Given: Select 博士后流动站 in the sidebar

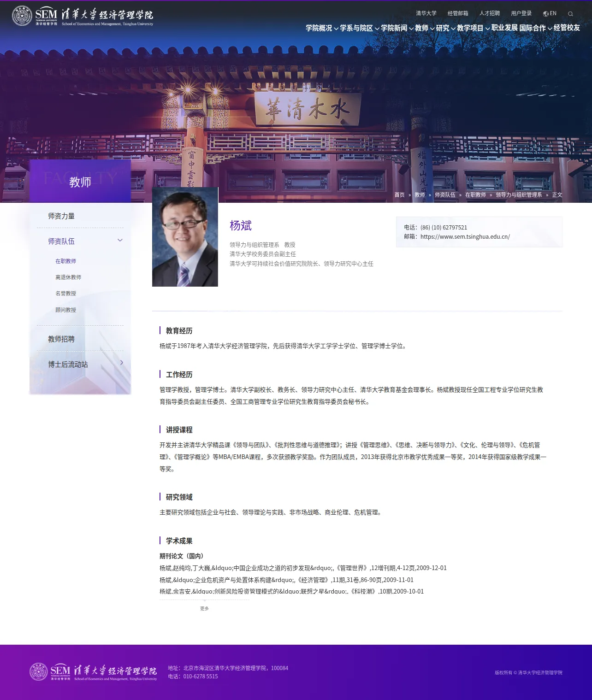Looking at the screenshot, I should pyautogui.click(x=68, y=365).
